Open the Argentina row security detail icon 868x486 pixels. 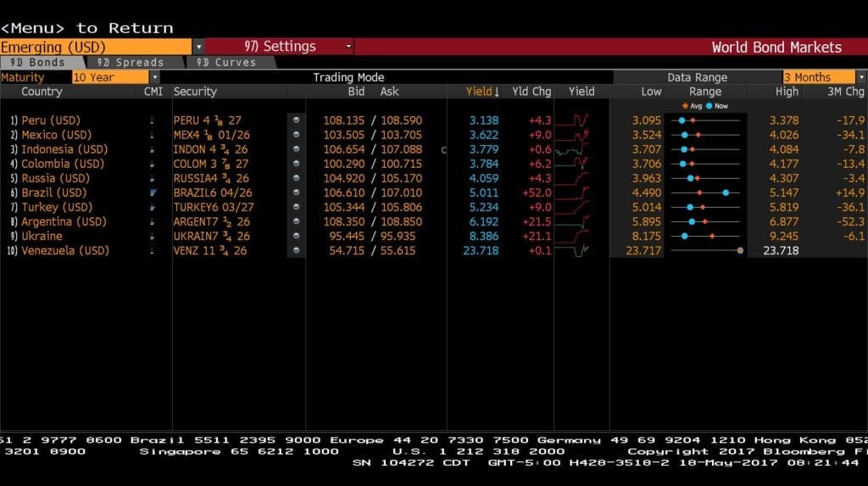point(296,221)
